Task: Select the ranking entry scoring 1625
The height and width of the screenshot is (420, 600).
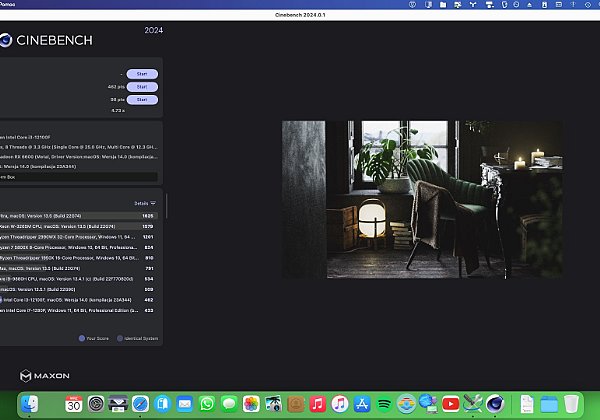Action: [x=80, y=215]
